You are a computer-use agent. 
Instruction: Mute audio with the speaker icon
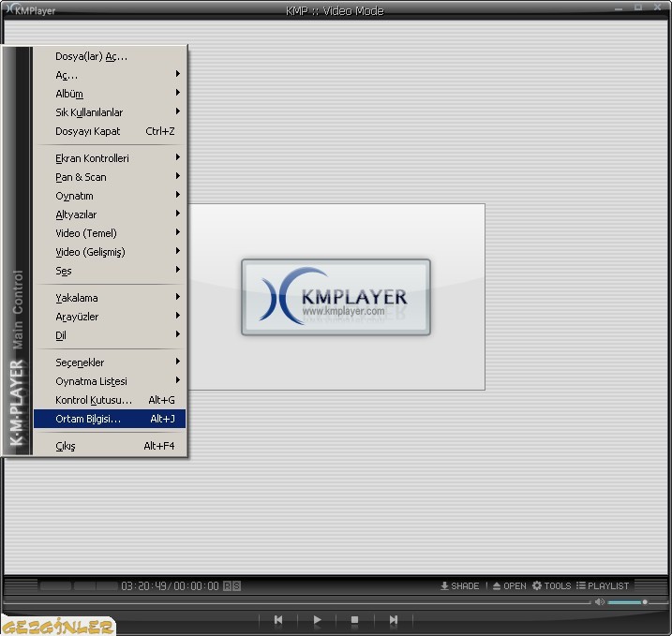coord(600,602)
